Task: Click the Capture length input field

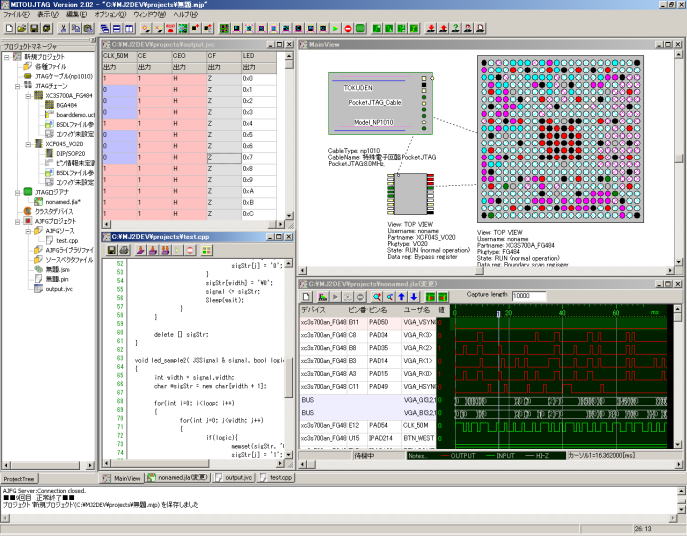Action: tap(529, 296)
